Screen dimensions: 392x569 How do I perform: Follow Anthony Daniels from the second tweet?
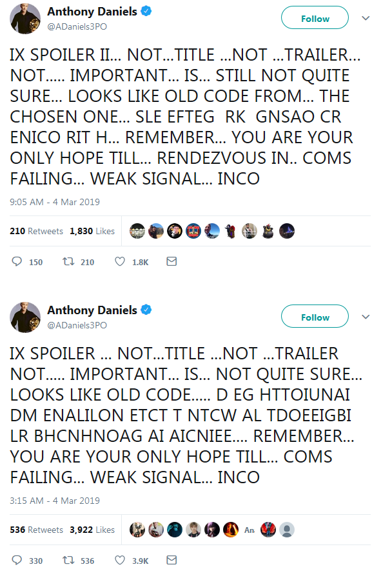click(315, 316)
